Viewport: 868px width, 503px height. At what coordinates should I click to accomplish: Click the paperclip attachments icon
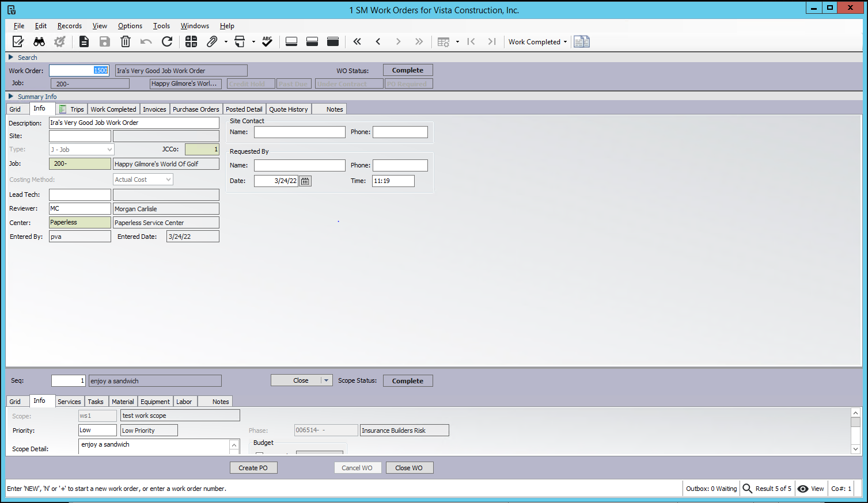click(x=212, y=41)
